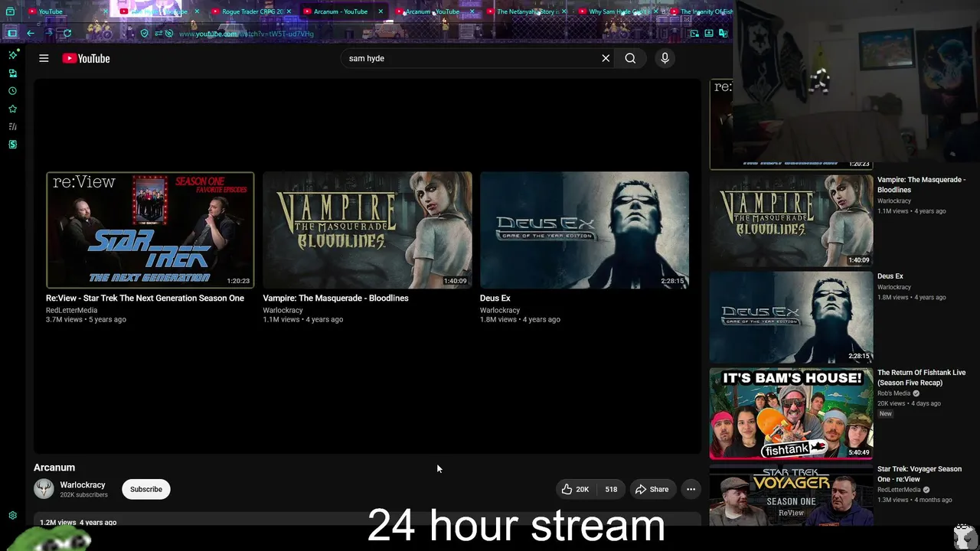Open the Rob's Media channel name
The image size is (980, 551).
click(893, 393)
